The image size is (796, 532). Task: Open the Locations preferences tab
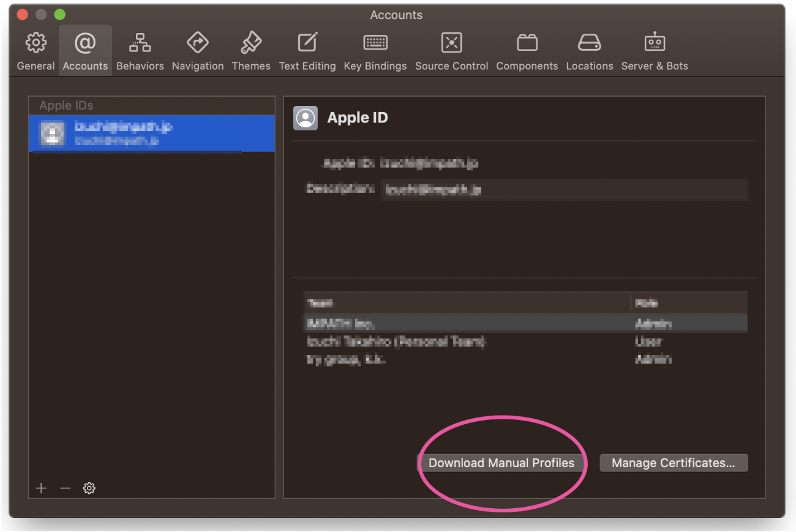click(x=590, y=51)
